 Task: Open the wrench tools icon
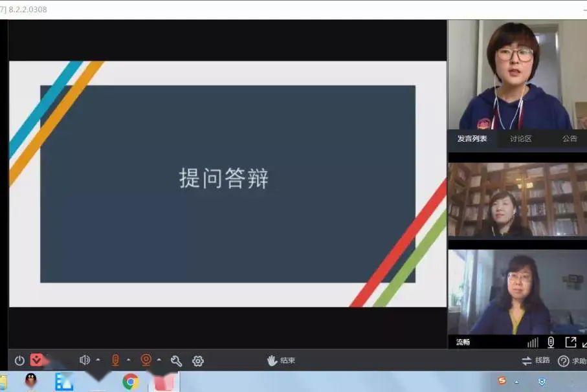(x=176, y=360)
